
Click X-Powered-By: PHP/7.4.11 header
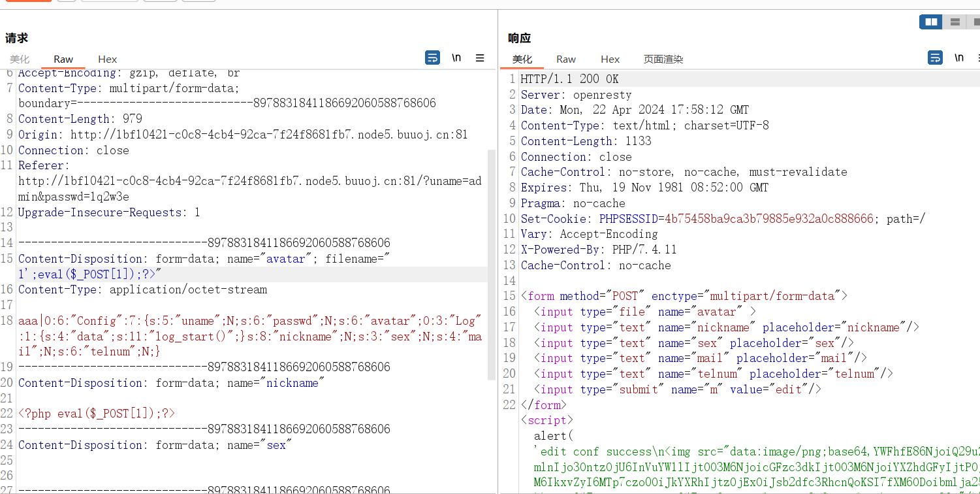(x=599, y=250)
